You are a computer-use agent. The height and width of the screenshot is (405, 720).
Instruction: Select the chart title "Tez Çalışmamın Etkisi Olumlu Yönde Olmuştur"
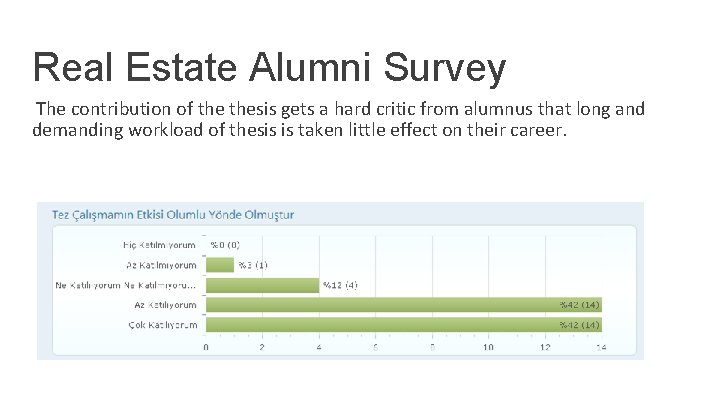pos(166,214)
